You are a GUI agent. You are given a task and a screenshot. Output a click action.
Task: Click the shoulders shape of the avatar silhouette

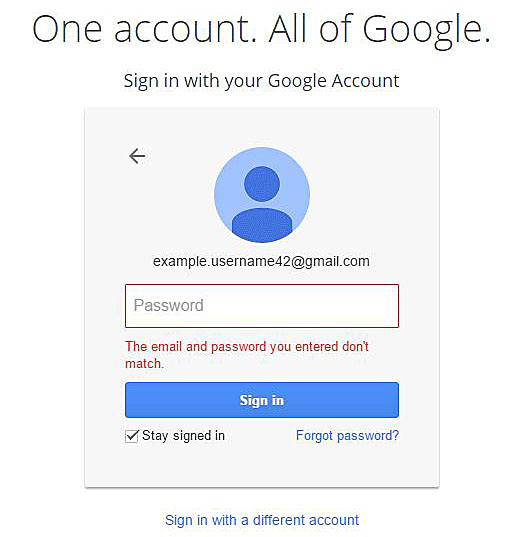(262, 225)
